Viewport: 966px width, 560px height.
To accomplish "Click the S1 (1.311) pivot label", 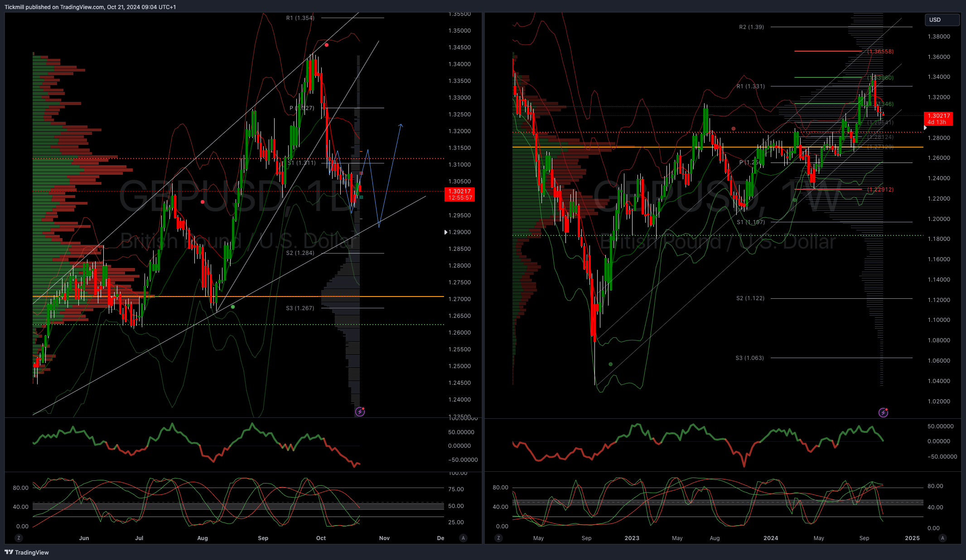I will click(302, 163).
